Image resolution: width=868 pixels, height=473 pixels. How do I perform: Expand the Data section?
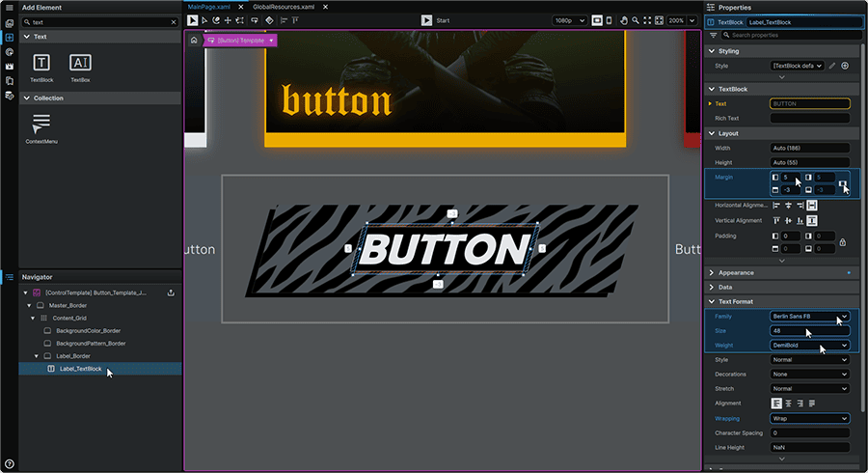(x=712, y=287)
